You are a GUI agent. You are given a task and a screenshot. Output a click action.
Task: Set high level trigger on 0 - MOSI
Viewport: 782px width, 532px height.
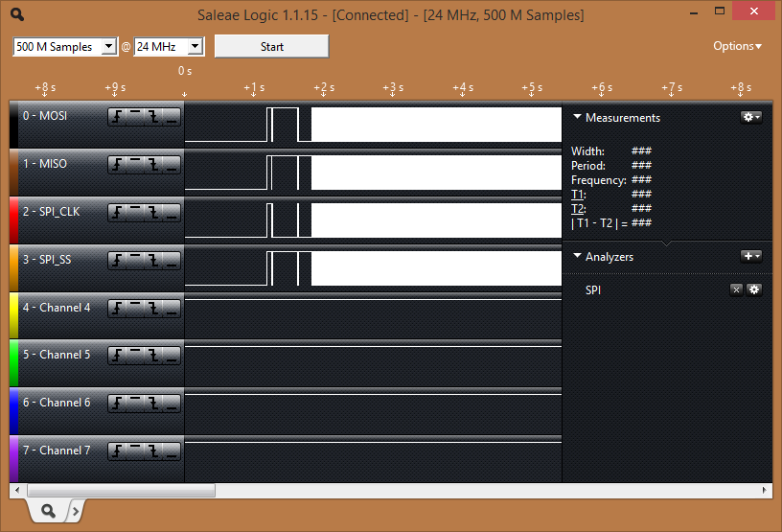click(x=136, y=117)
